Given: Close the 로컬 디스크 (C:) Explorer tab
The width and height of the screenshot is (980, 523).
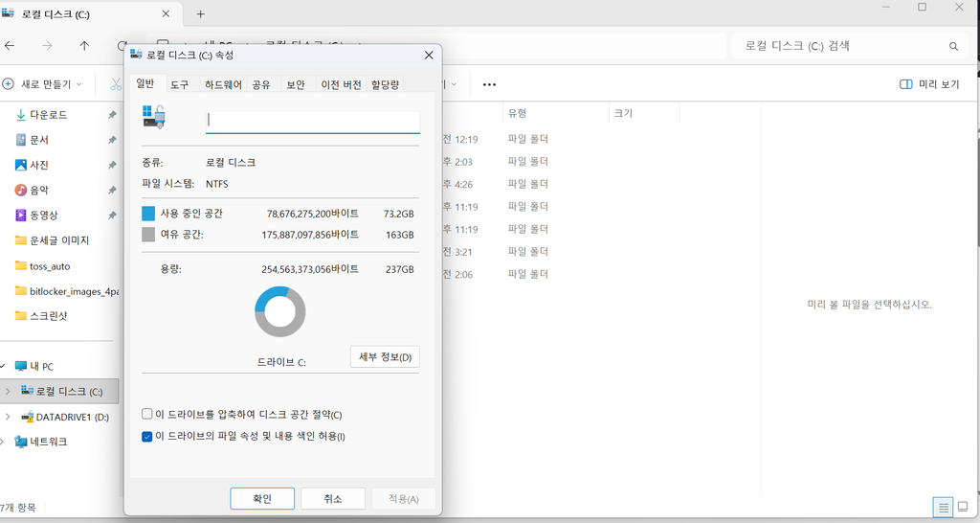Looking at the screenshot, I should (x=166, y=13).
